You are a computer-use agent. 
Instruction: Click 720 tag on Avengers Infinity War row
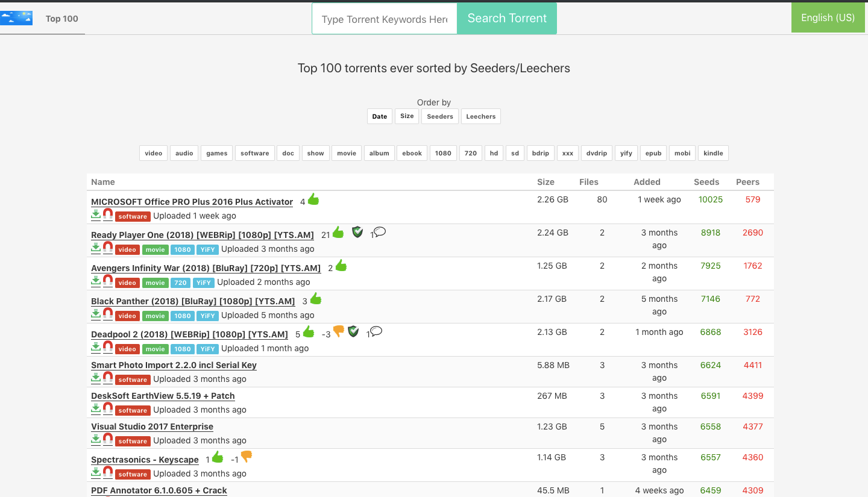pyautogui.click(x=180, y=283)
